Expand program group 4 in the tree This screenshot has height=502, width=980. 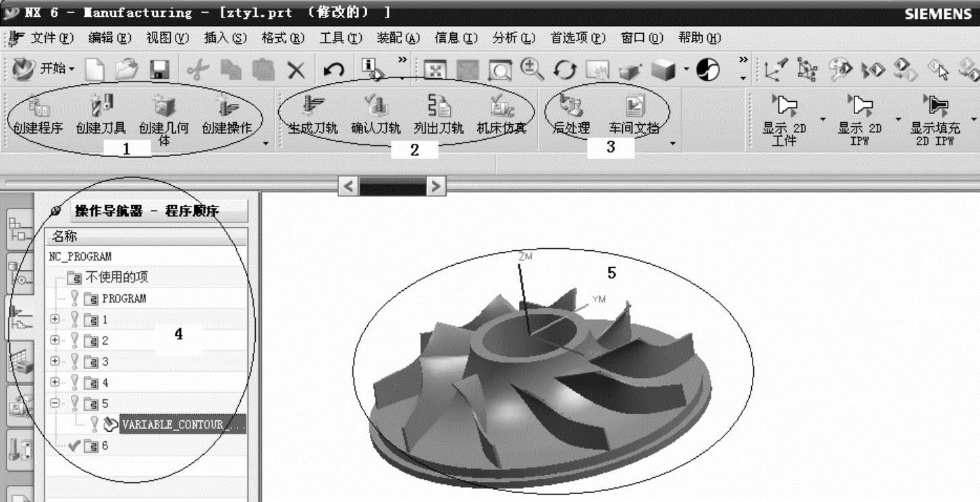55,383
